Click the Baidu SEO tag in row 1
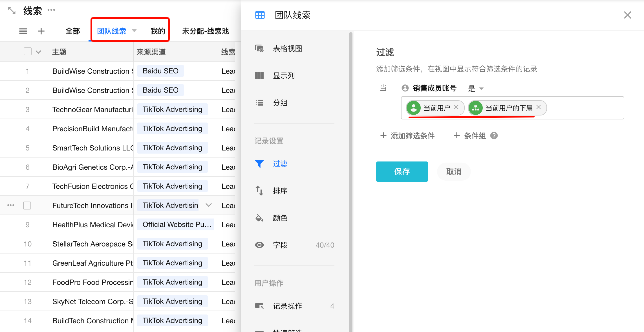The width and height of the screenshot is (644, 332). point(160,71)
